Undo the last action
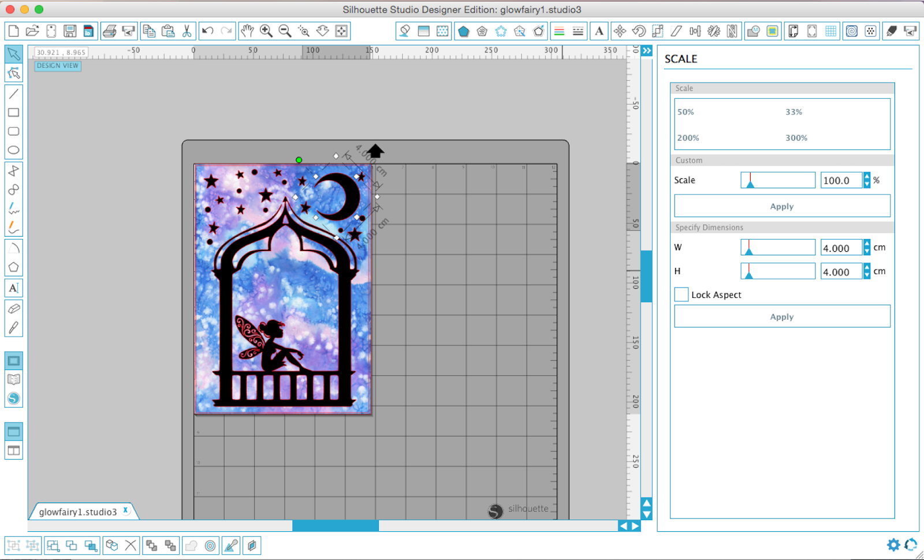 pos(208,31)
